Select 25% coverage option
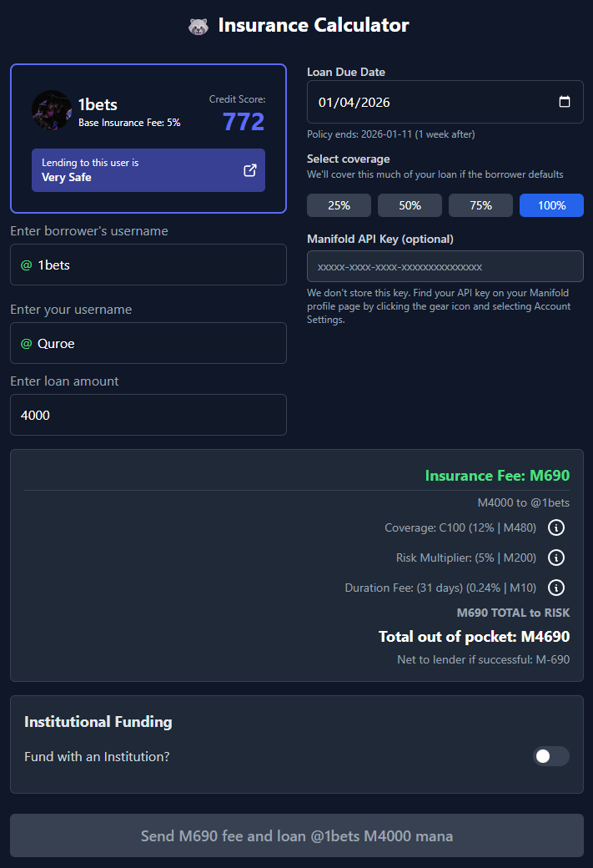Viewport: 593px width, 868px height. coord(339,205)
